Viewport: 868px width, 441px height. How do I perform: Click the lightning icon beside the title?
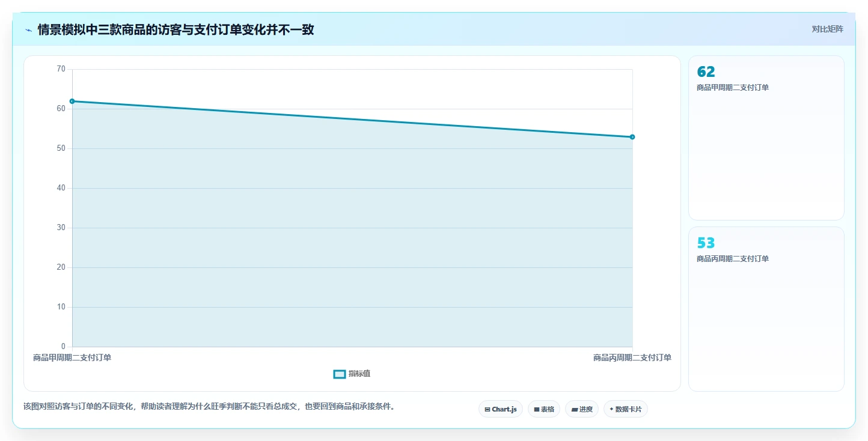point(28,30)
